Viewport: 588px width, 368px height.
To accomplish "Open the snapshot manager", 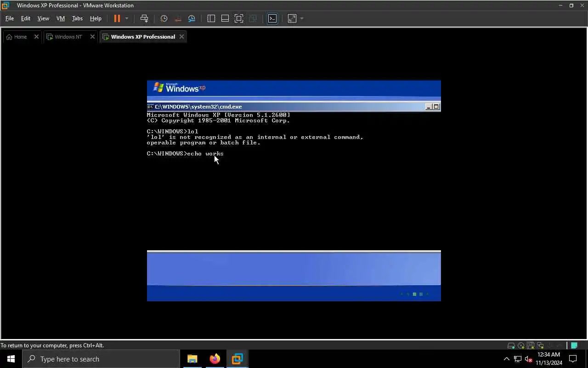I will tap(192, 18).
